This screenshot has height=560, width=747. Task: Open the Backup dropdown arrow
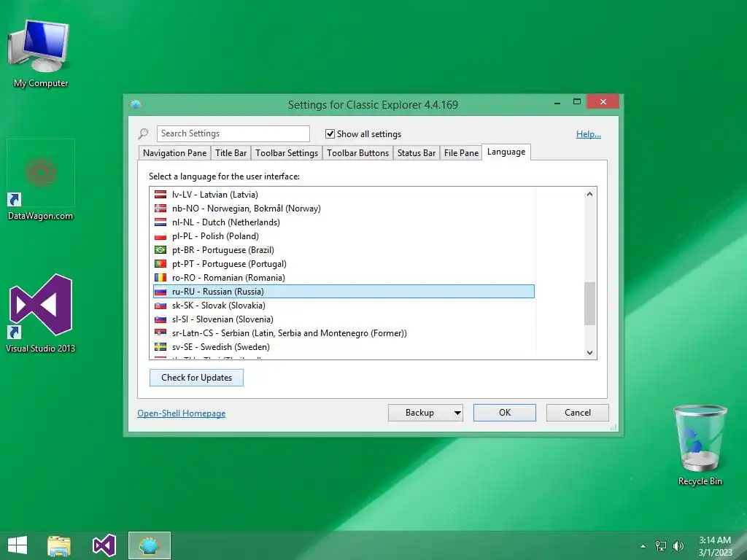[457, 413]
